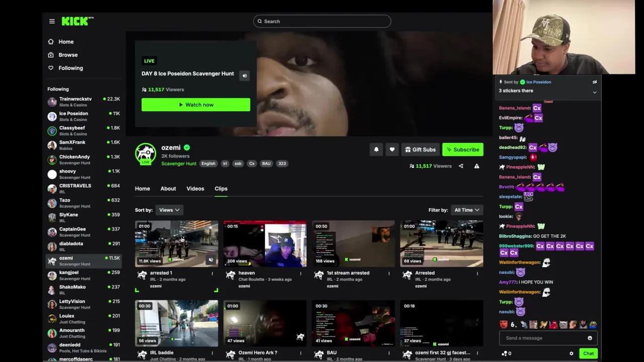Screen dimensions: 644x362
Task: Open the Ozemi Hero Ark clip thumbnail
Action: (265, 324)
